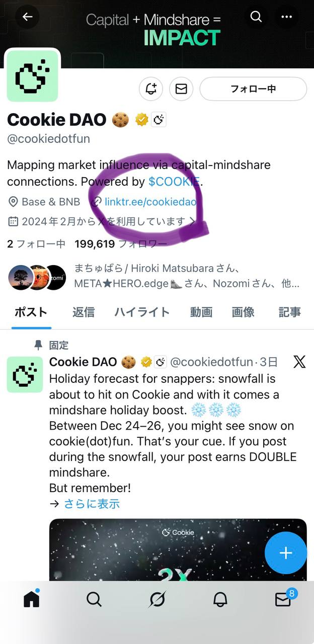
Task: Go to the Home icon in bottom bar
Action: pyautogui.click(x=31, y=599)
